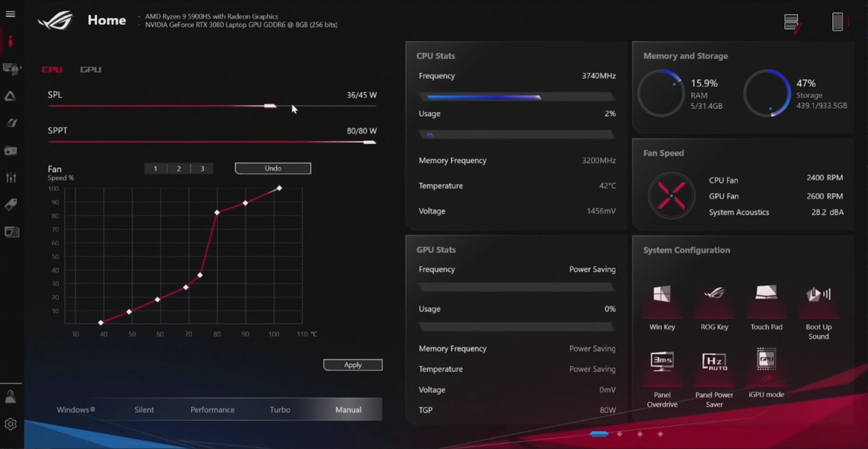Click the SPL slider handle
Screen dimensions: 868x449
[269, 106]
